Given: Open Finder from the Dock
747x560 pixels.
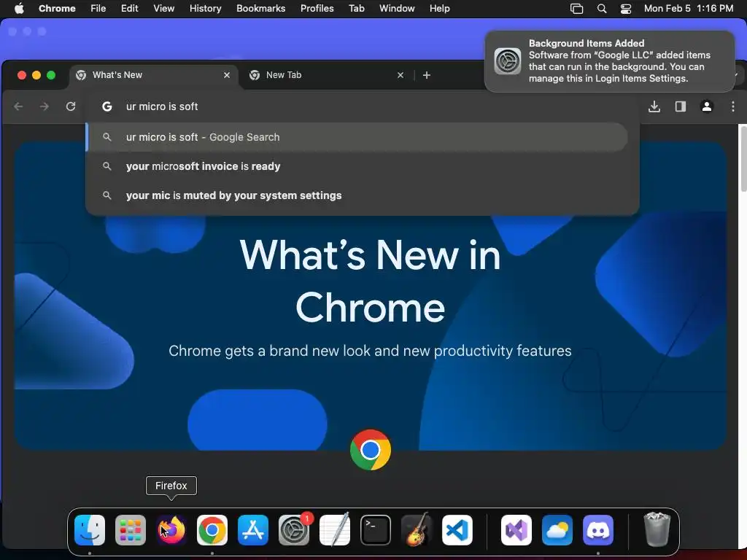Looking at the screenshot, I should coord(90,530).
